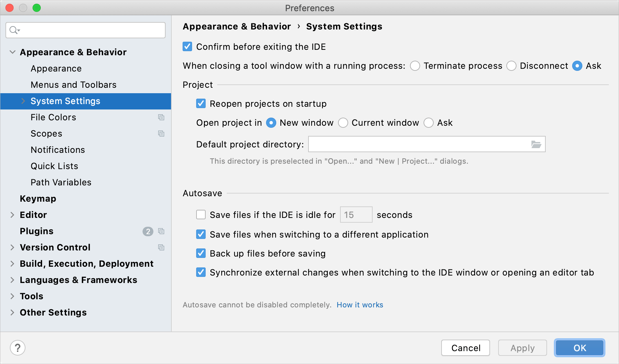619x364 pixels.
Task: Click the Default project directory field
Action: tap(427, 144)
